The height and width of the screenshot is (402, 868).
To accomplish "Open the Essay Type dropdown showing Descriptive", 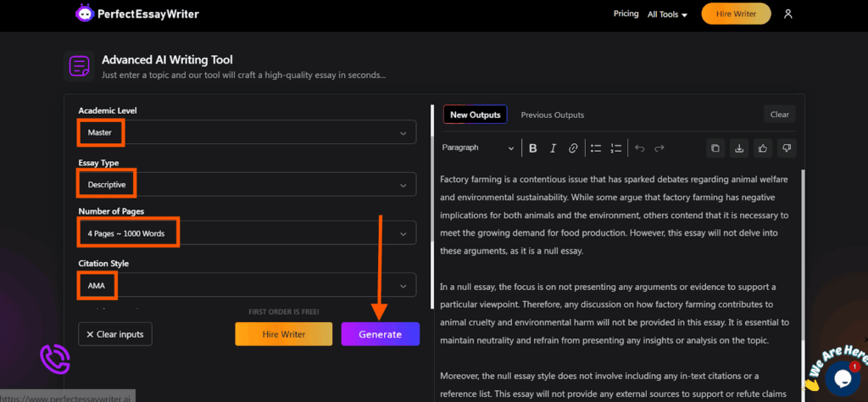I will pyautogui.click(x=247, y=184).
